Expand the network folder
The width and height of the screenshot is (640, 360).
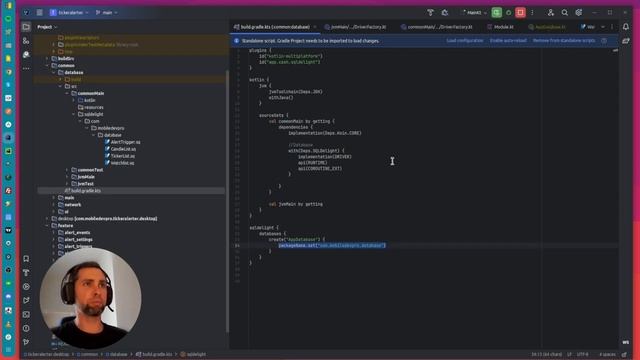54,204
